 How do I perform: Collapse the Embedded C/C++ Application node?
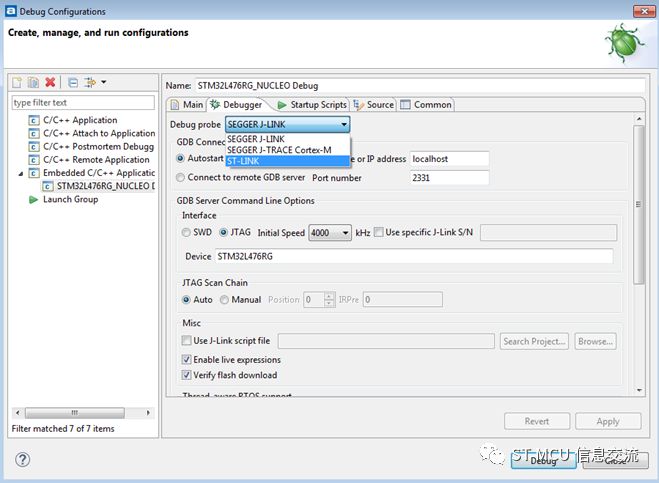click(x=21, y=173)
